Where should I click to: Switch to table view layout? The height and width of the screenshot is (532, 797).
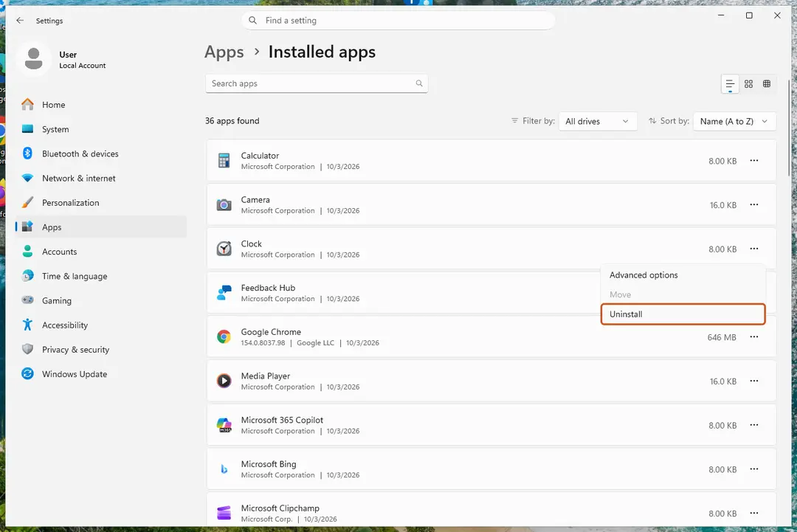[767, 84]
